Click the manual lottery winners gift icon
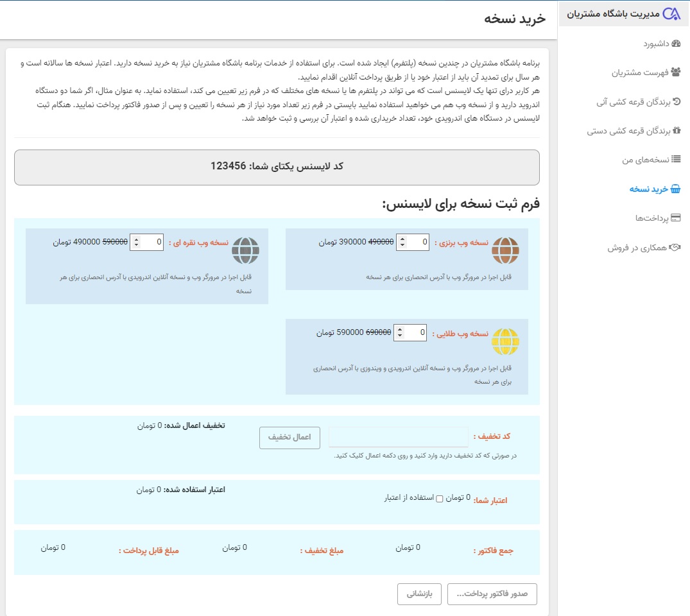Viewport: 690px width, 616px height. 675,130
